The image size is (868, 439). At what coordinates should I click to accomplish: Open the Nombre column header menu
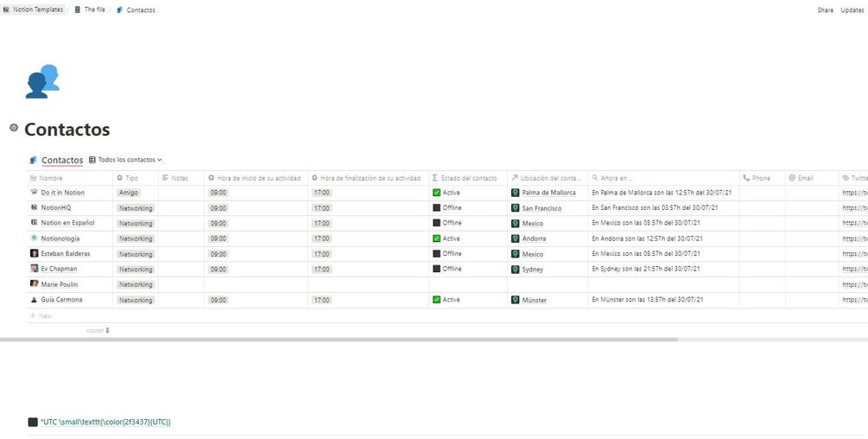(x=70, y=178)
